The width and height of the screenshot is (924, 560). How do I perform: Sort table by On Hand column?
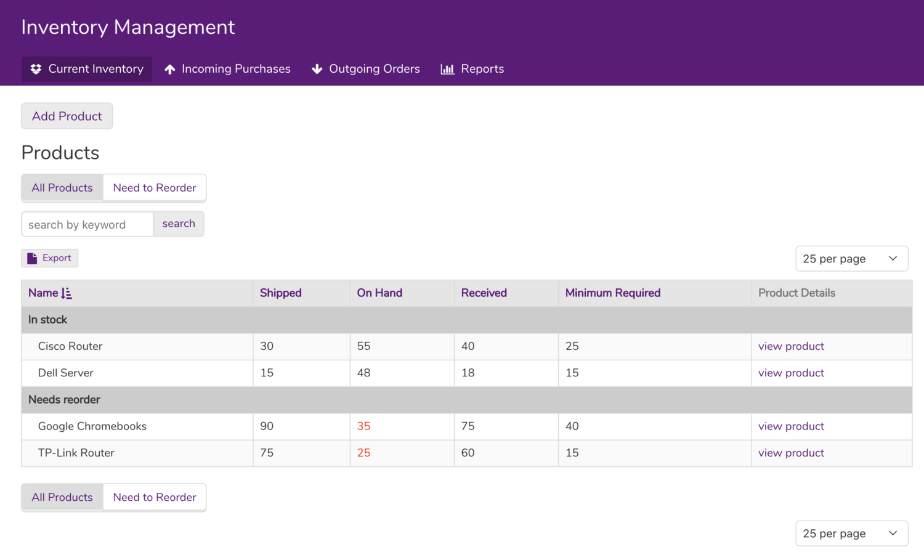(x=379, y=293)
